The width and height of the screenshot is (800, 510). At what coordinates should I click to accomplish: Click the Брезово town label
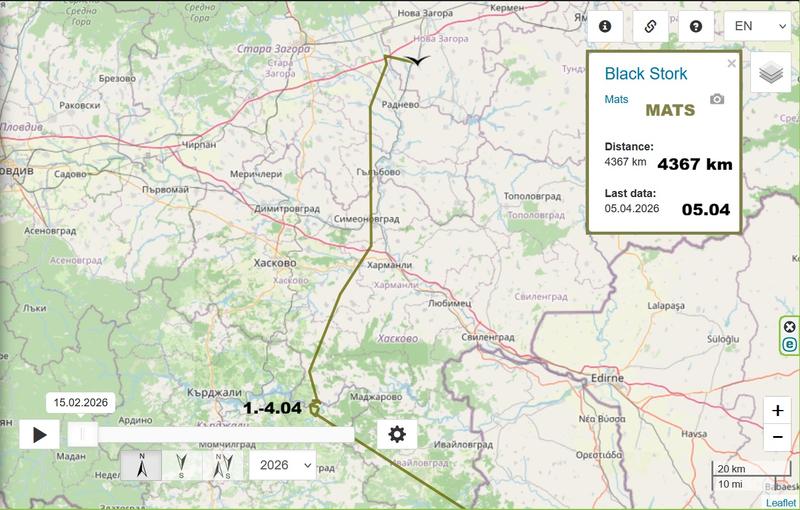(x=117, y=79)
